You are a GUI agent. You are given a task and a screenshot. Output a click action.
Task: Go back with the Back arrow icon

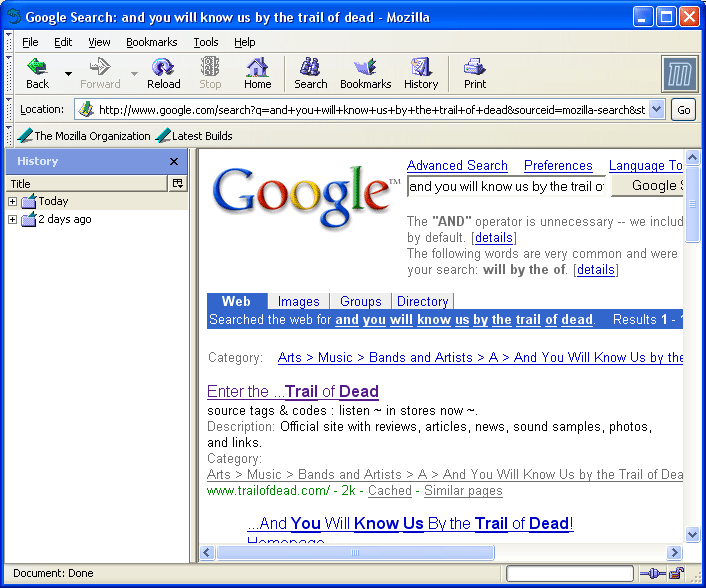(37, 68)
